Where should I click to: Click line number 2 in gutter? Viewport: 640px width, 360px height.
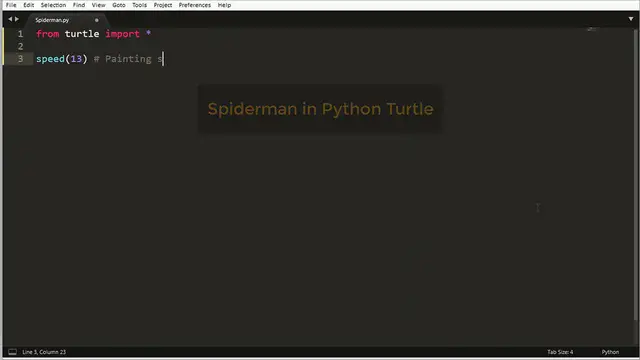coord(20,46)
